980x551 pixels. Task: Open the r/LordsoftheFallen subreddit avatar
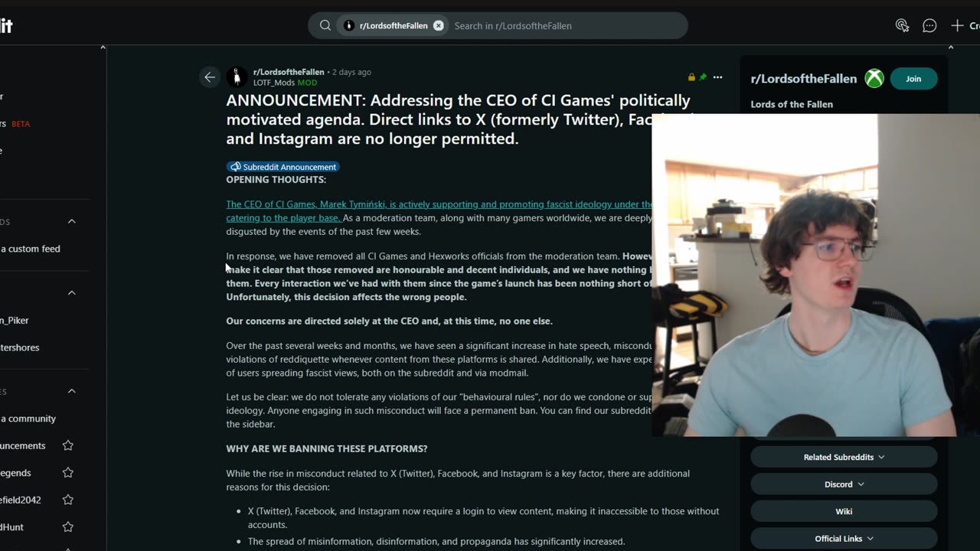point(237,77)
